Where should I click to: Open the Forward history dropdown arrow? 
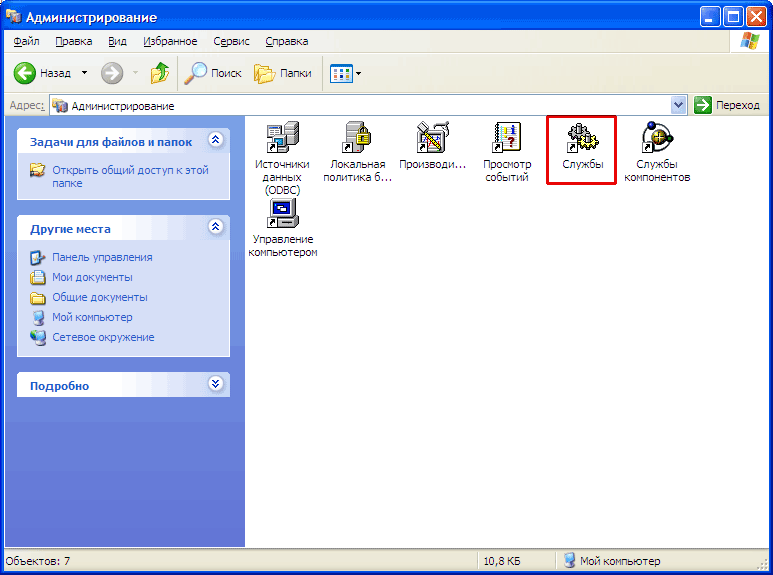click(x=135, y=73)
